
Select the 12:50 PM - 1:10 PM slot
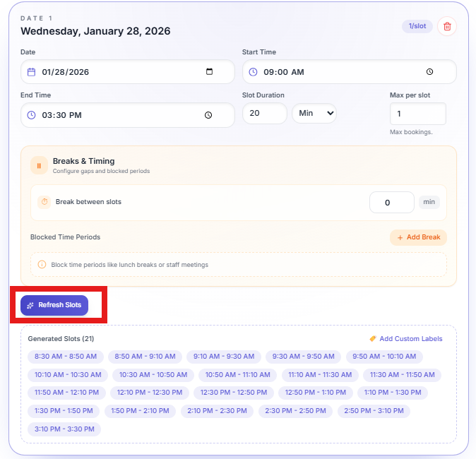[x=316, y=393]
